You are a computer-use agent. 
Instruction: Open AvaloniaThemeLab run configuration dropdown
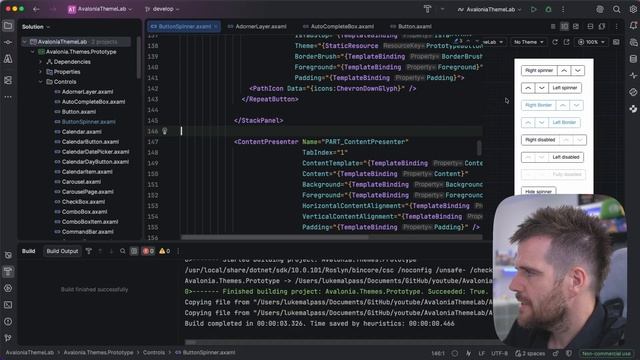click(489, 9)
